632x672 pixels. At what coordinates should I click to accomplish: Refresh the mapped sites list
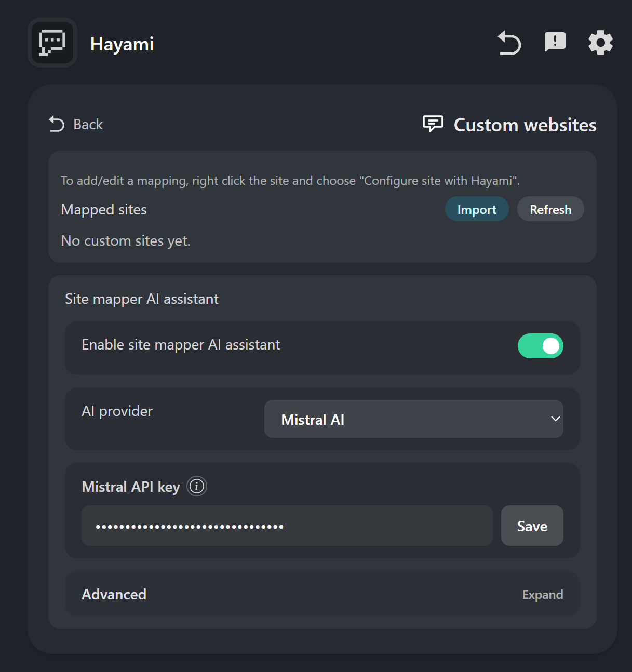click(550, 209)
